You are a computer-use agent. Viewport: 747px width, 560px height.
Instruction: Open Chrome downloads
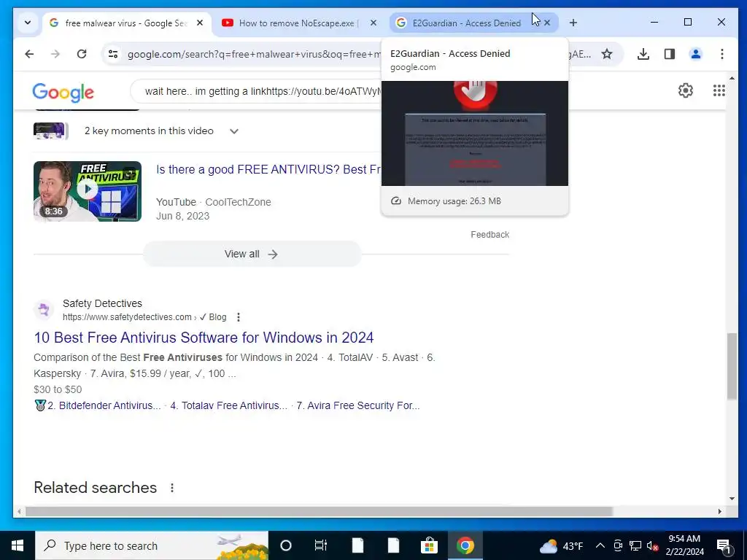click(x=643, y=54)
